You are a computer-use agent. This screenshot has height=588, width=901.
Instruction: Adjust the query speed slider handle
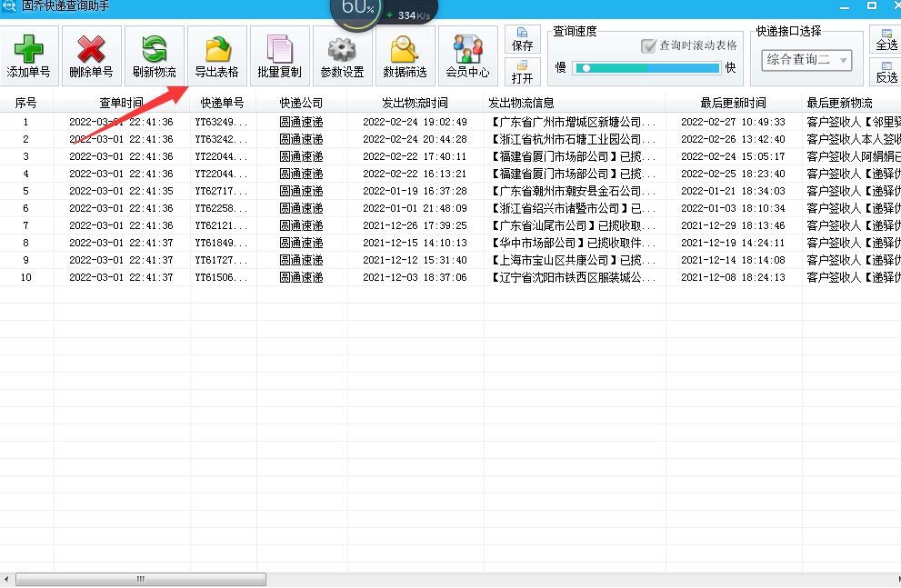click(587, 67)
